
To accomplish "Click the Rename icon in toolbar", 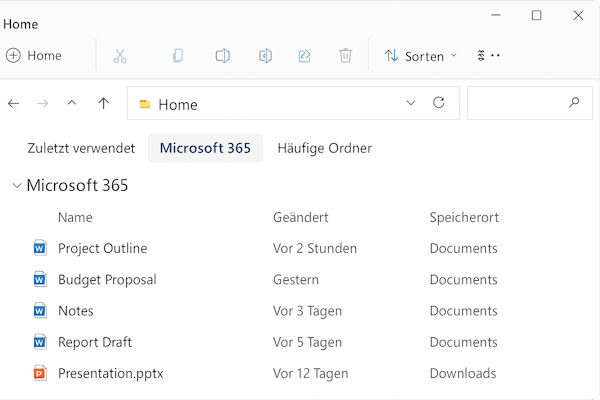I will coord(265,56).
